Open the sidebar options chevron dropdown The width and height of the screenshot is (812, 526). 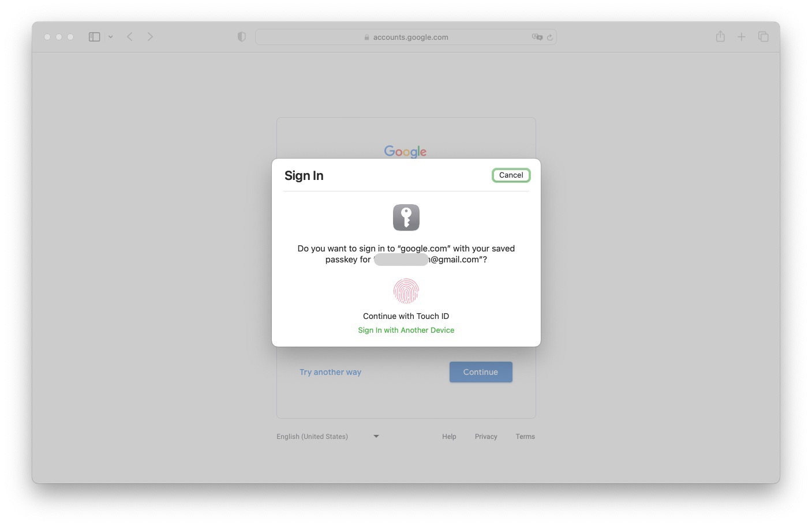coord(110,37)
